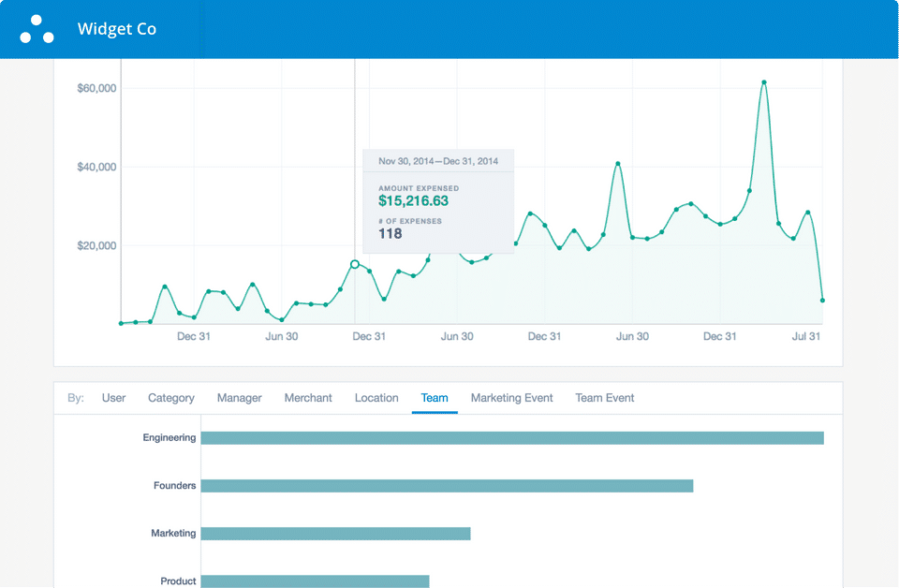899x588 pixels.
Task: Open the Manager breakdown tab
Action: (x=239, y=398)
